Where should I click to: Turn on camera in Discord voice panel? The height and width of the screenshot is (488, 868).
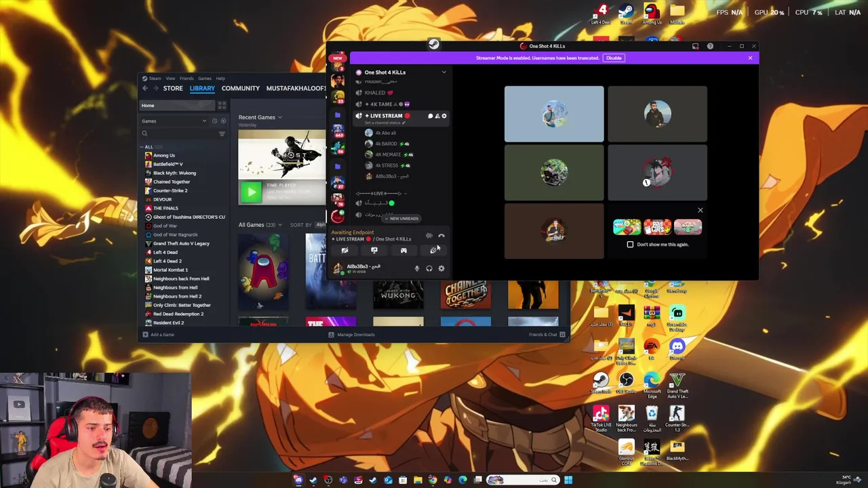pyautogui.click(x=344, y=251)
